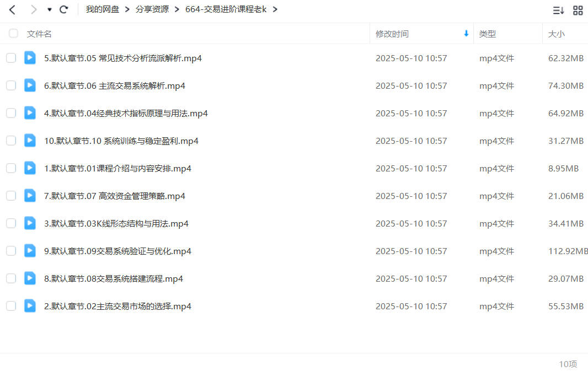Image resolution: width=588 pixels, height=371 pixels.
Task: Check the box for 1.默认章节.01课程介绍与内容安排.mp4
Action: point(11,168)
